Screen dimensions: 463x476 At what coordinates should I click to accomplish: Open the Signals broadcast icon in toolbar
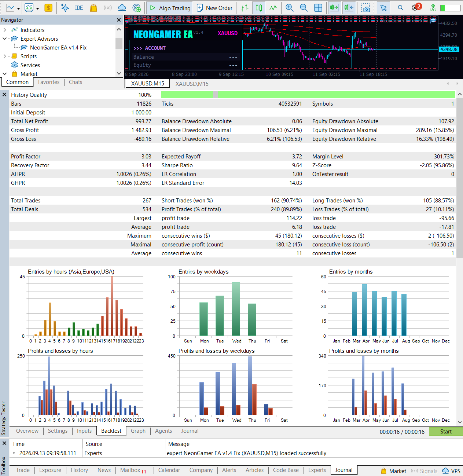tap(108, 8)
